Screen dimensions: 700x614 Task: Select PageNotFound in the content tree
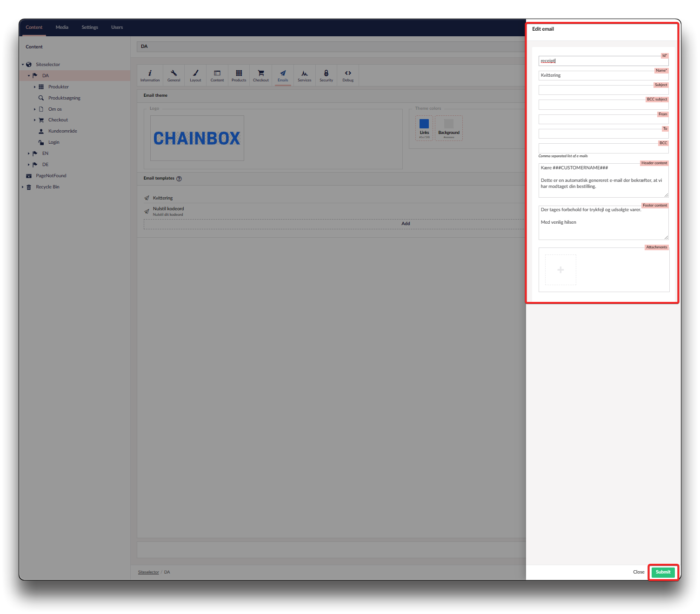[51, 176]
